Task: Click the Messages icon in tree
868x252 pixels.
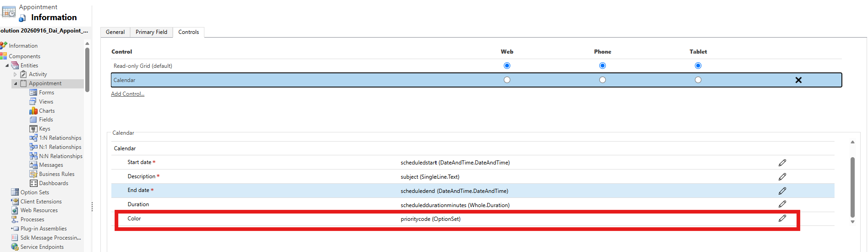Action: click(x=33, y=165)
